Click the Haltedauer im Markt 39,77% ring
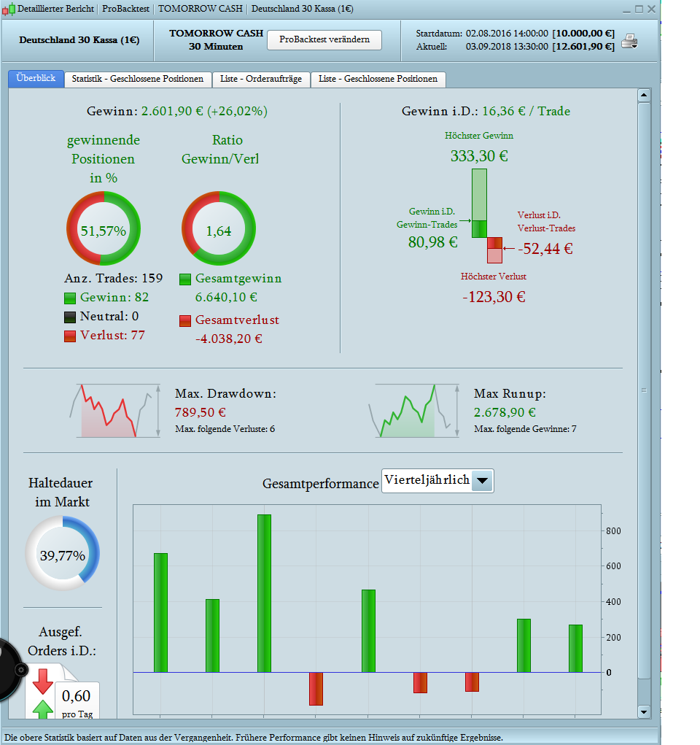The width and height of the screenshot is (700, 745). click(x=62, y=554)
